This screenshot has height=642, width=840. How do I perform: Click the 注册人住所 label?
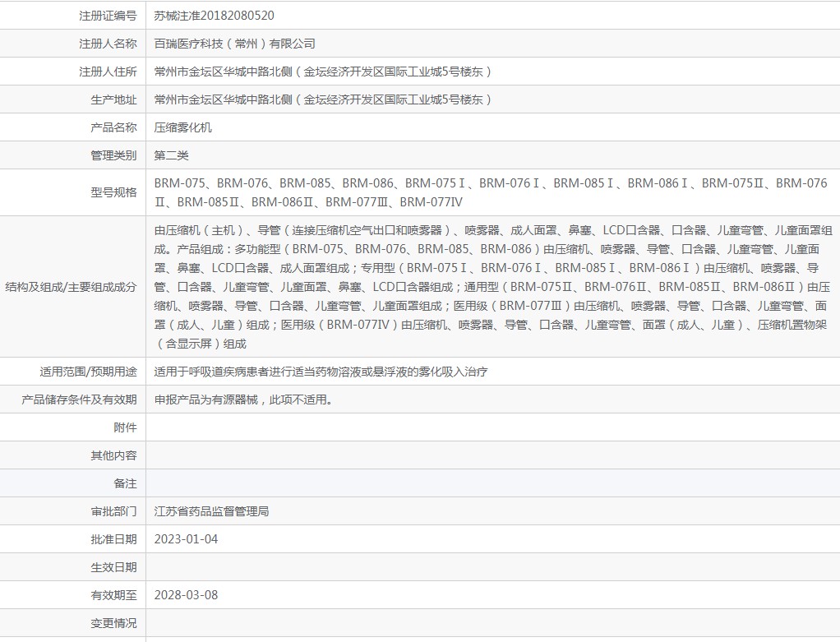coord(108,72)
